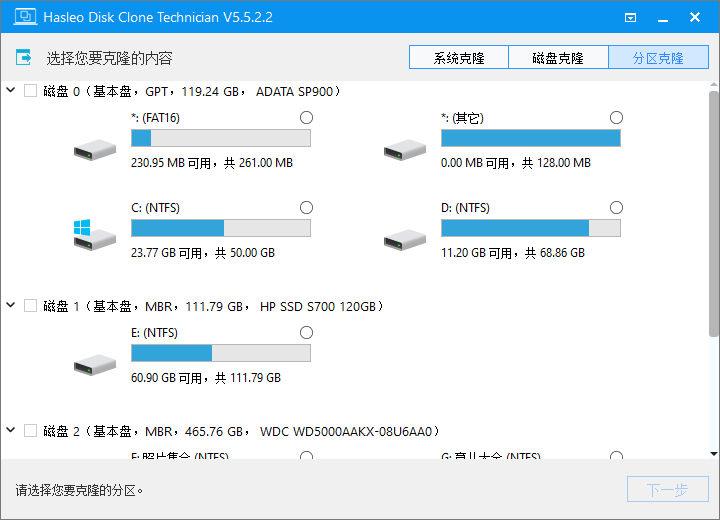Click the FAT16 partition drive icon

pyautogui.click(x=94, y=149)
